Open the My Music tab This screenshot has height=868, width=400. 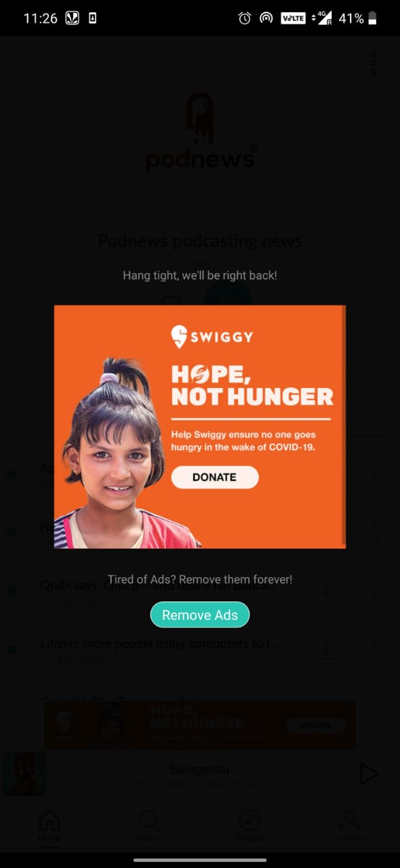(349, 827)
